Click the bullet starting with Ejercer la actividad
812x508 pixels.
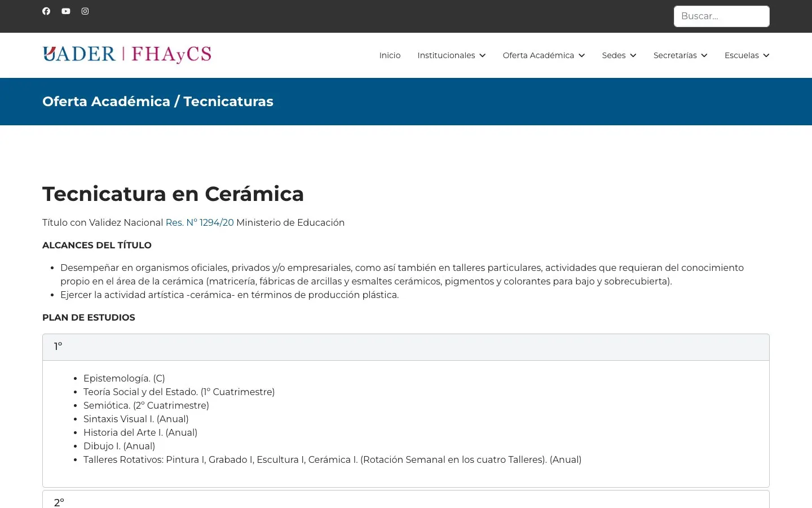(230, 295)
